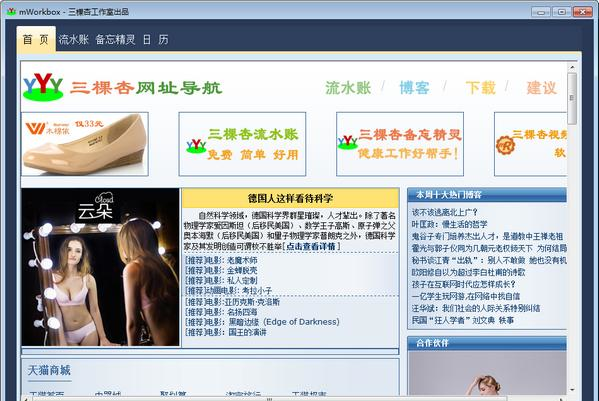Viewport: 599px width, 401px height.
Task: Open blog post starting with 鬼谷子专门培养杰出人才
Action: click(x=487, y=236)
